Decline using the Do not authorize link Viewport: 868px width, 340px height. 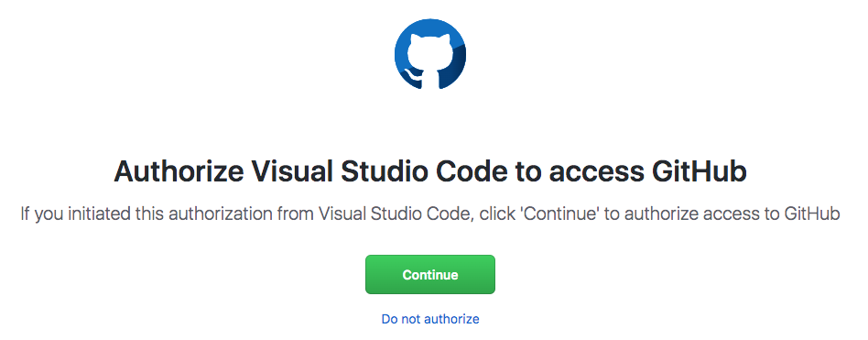click(430, 319)
